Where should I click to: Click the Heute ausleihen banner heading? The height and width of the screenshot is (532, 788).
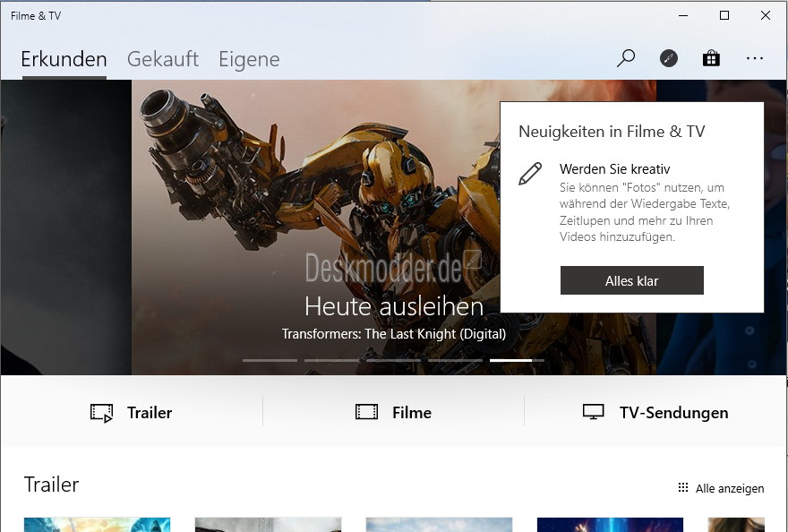click(x=394, y=306)
